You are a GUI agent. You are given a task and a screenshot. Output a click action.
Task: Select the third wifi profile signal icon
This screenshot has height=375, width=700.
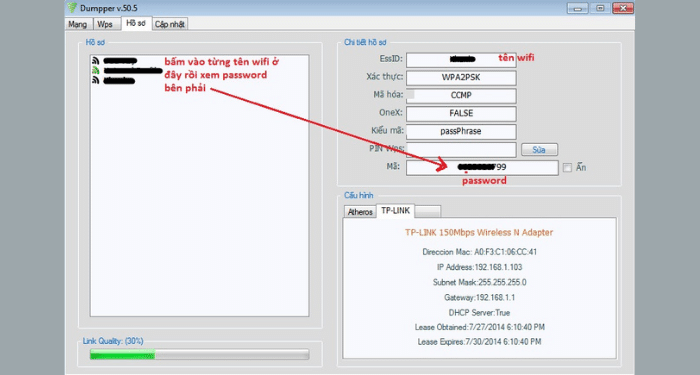pos(96,80)
